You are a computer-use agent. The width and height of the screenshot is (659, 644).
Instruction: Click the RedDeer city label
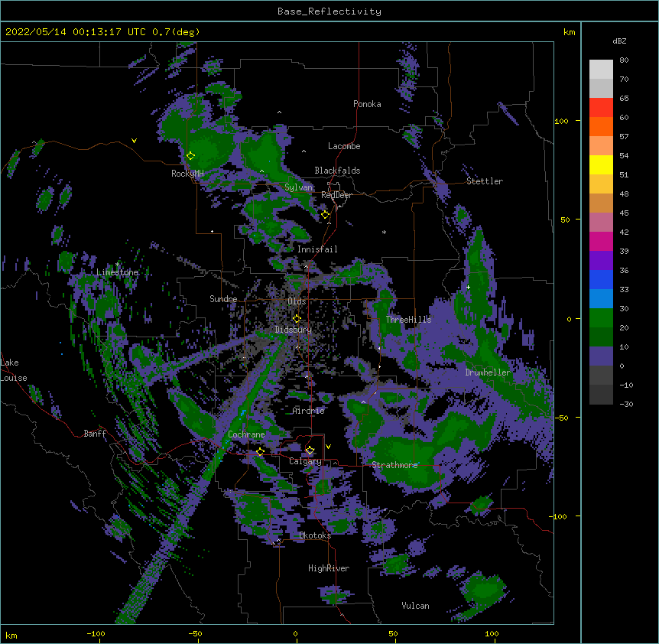click(336, 195)
